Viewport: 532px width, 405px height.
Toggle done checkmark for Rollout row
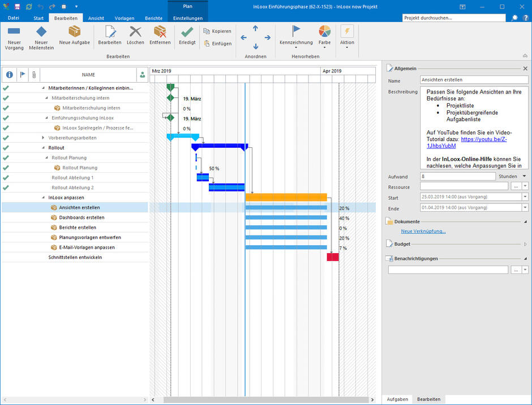[x=6, y=148]
